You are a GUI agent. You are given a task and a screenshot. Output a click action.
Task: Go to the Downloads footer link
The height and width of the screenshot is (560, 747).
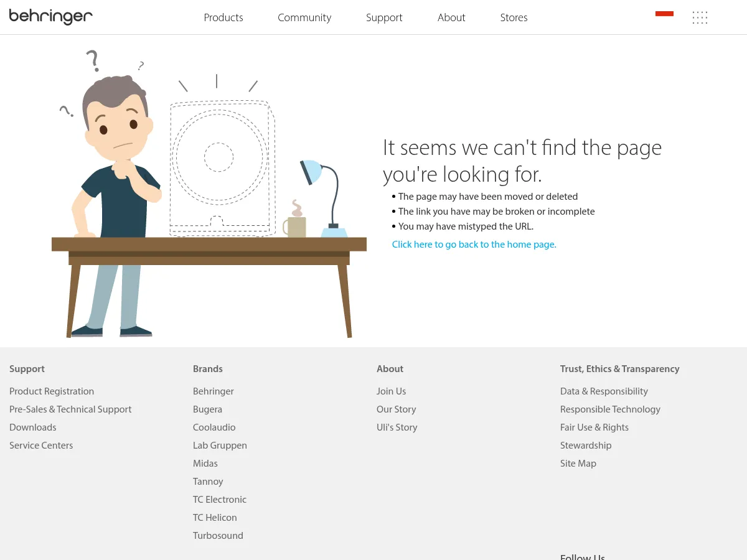[x=33, y=427]
